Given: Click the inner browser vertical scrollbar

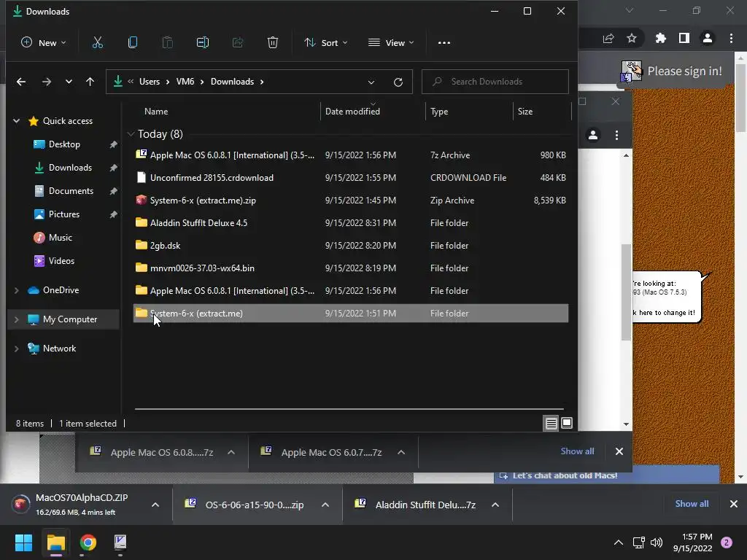Looking at the screenshot, I should [626, 292].
